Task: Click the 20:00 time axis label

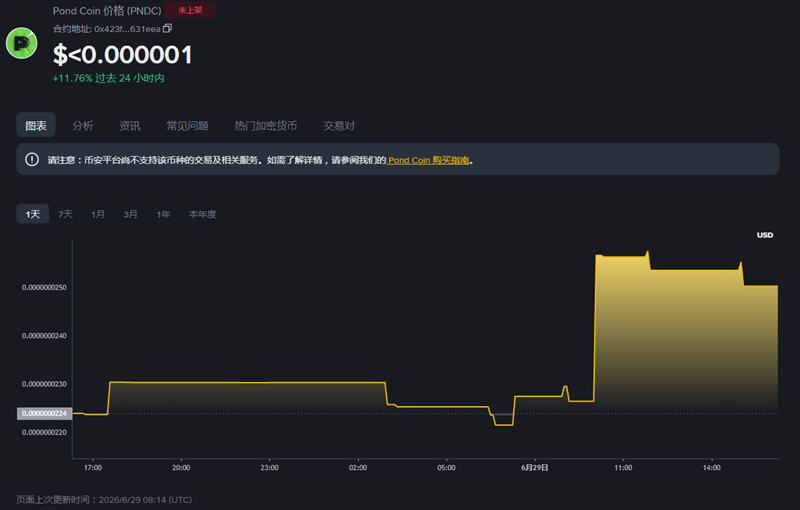Action: tap(181, 468)
